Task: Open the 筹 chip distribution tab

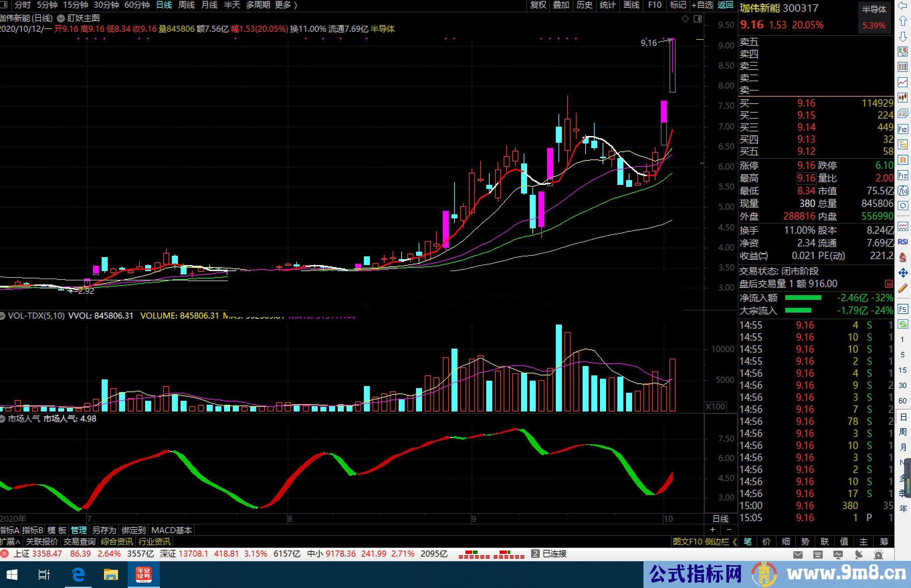Action: [x=884, y=542]
